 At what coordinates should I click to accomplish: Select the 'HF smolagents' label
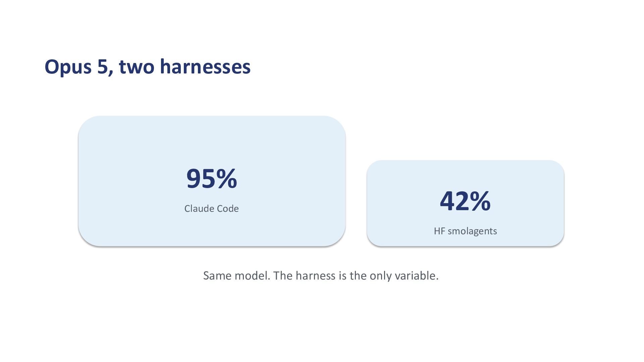tap(465, 231)
